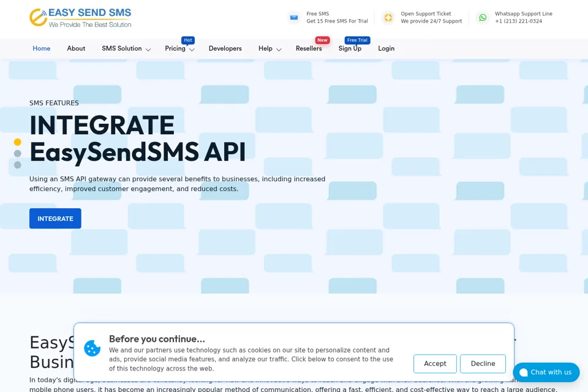Open the Chat with us widget
Screen dimensions: 588x392
point(546,372)
